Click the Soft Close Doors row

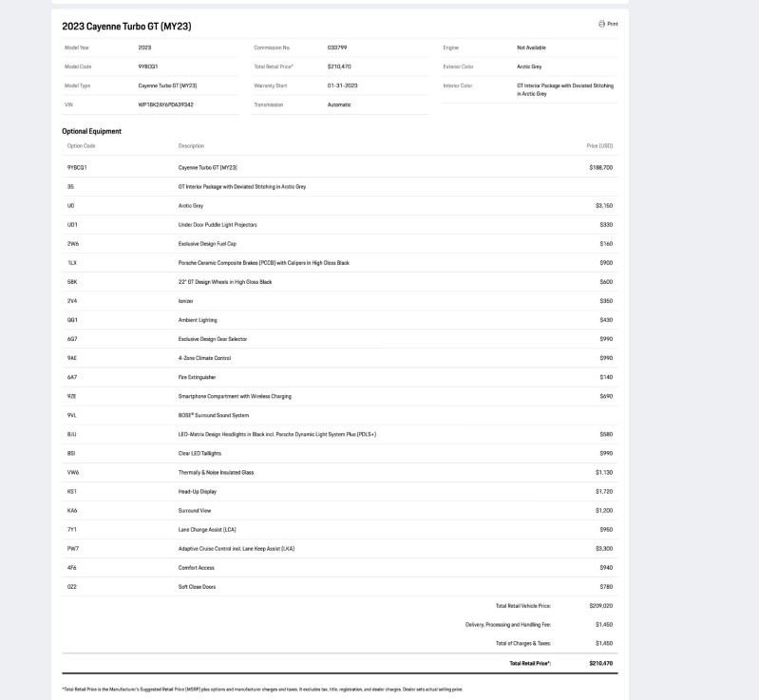point(197,586)
